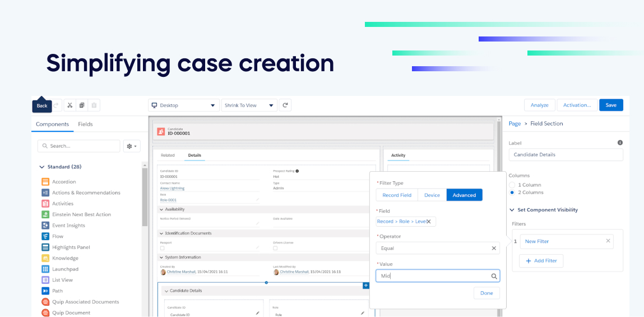Screen dimensions: 644x317
Task: Click the Save button
Action: [611, 105]
